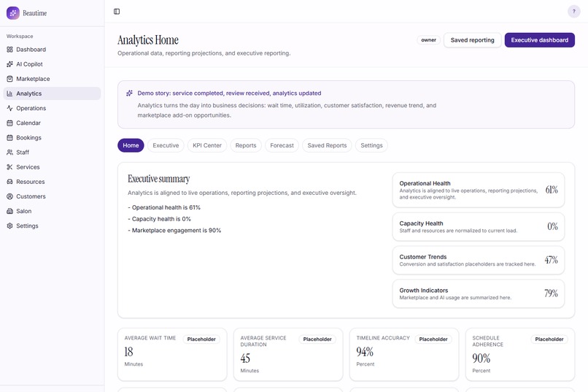Open the Capacity Health card
This screenshot has height=392, width=588.
click(x=479, y=226)
